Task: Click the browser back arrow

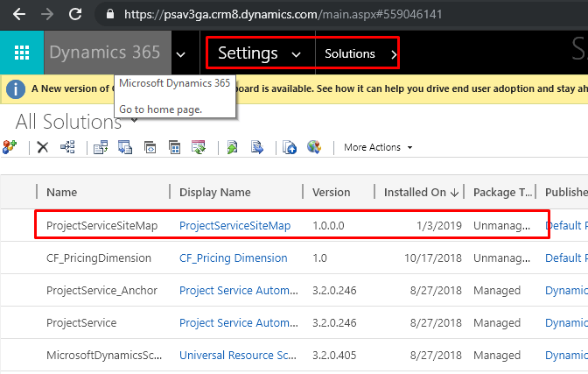Action: point(17,15)
